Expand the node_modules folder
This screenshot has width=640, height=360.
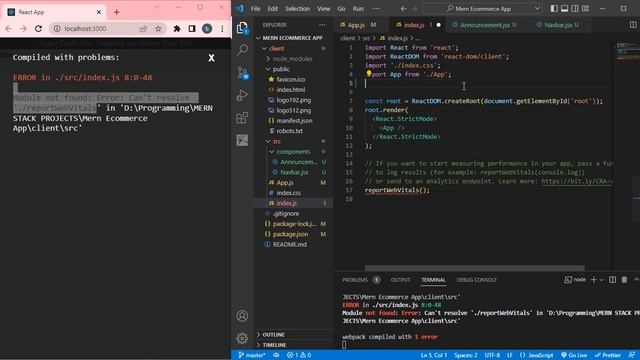pyautogui.click(x=268, y=59)
